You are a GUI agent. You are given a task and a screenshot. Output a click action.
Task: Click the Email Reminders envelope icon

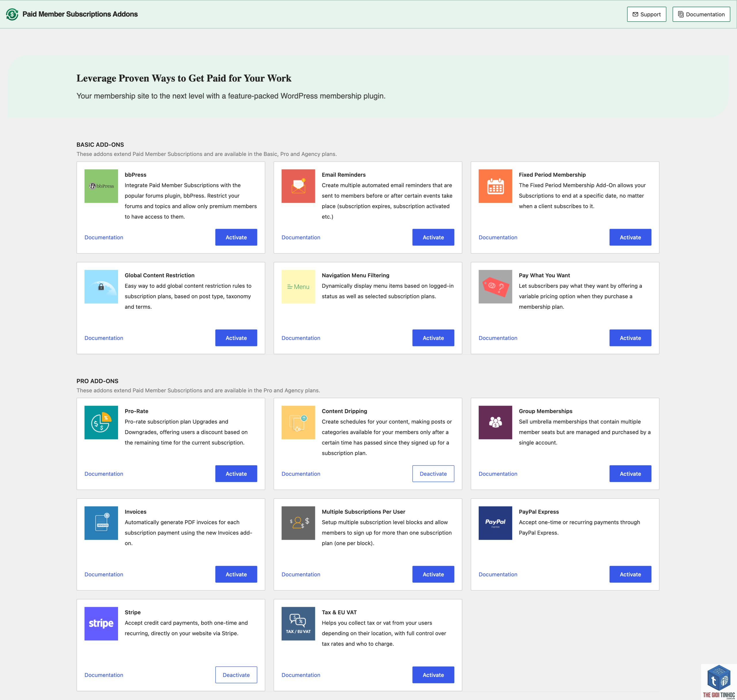[x=298, y=186]
